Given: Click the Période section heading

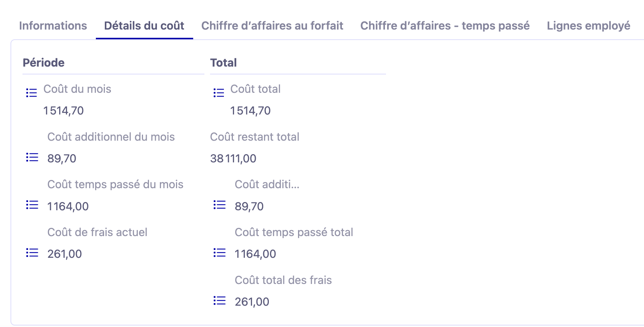Looking at the screenshot, I should tap(44, 63).
